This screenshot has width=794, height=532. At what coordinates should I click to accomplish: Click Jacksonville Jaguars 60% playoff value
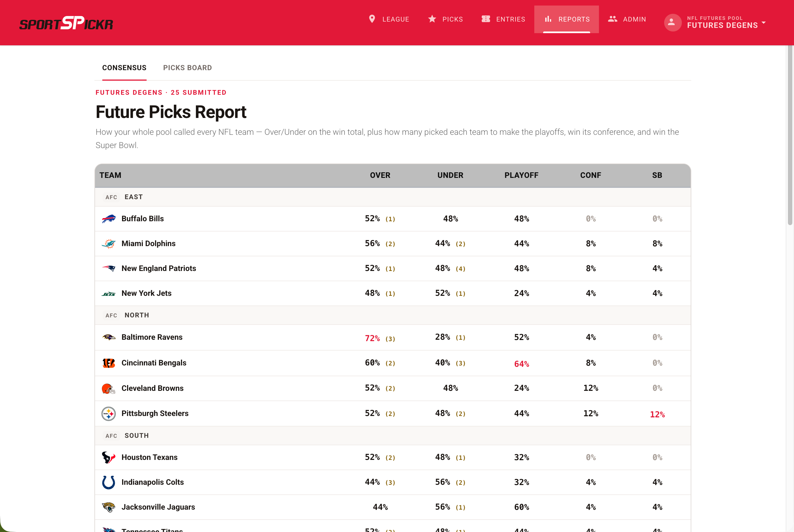point(522,507)
